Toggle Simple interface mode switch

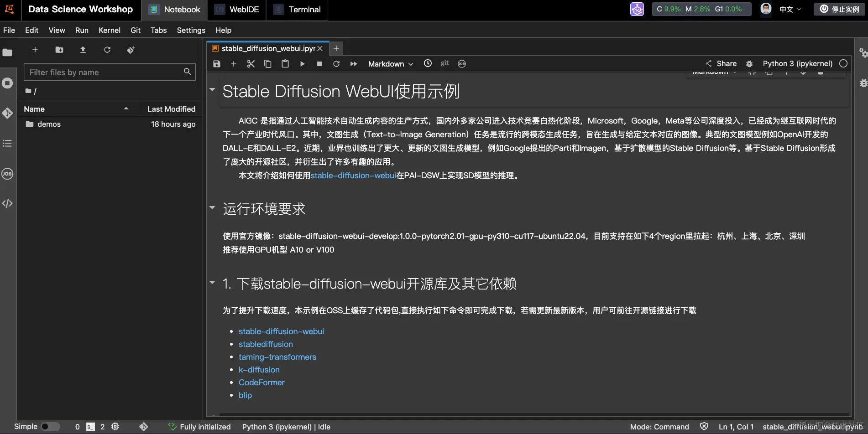pos(51,427)
